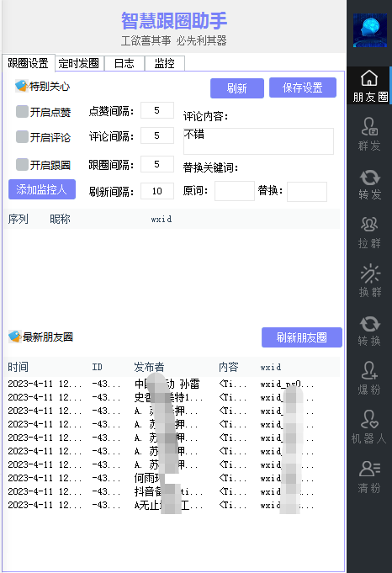392x573 pixels.
Task: Click the 评论间隔 input field
Action: [157, 135]
